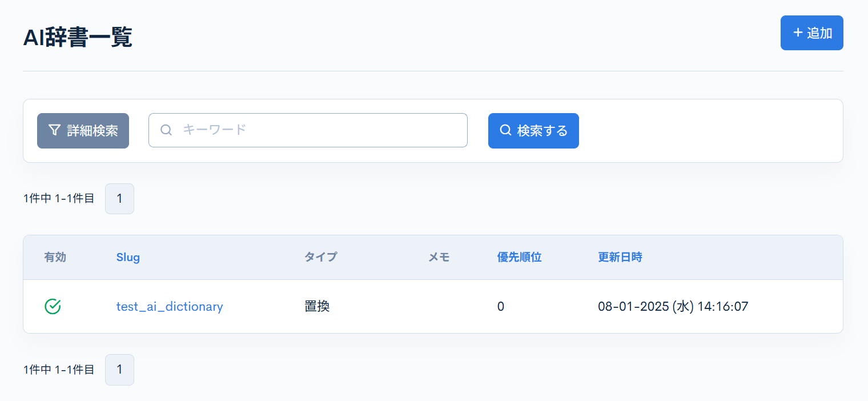
Task: Select the 検索する search magnifier glyph
Action: 505,130
